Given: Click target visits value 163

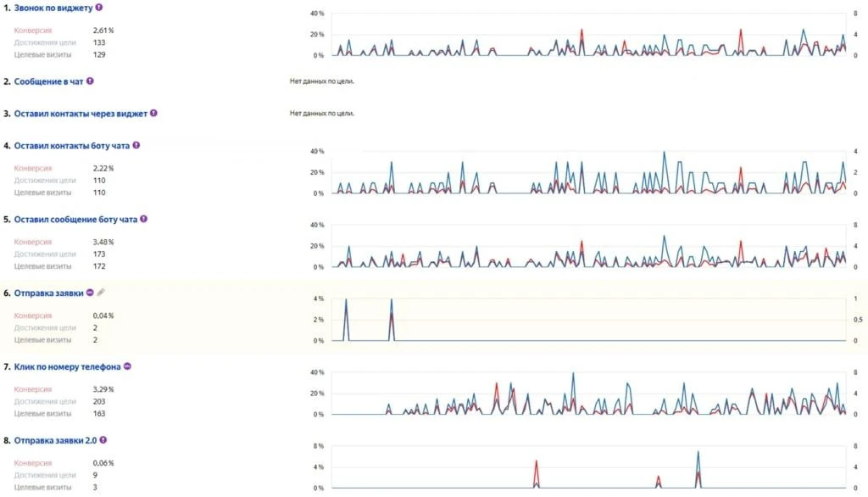Looking at the screenshot, I should point(99,414).
